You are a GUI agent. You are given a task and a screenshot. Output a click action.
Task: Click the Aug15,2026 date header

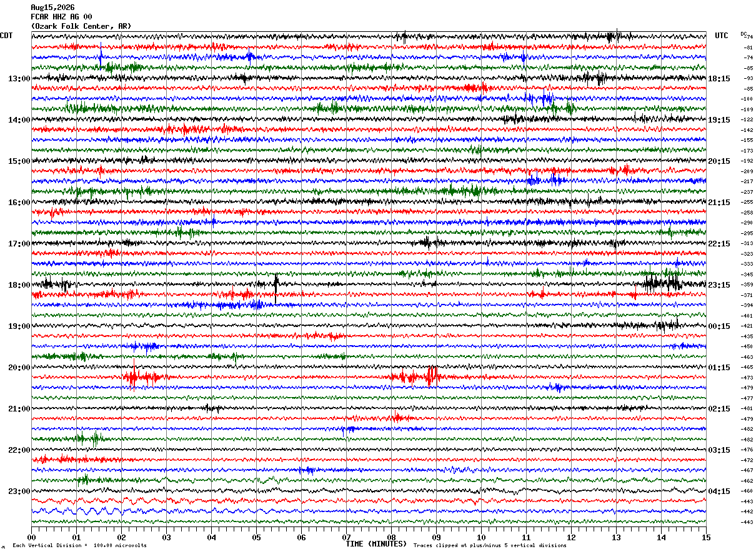pos(52,8)
